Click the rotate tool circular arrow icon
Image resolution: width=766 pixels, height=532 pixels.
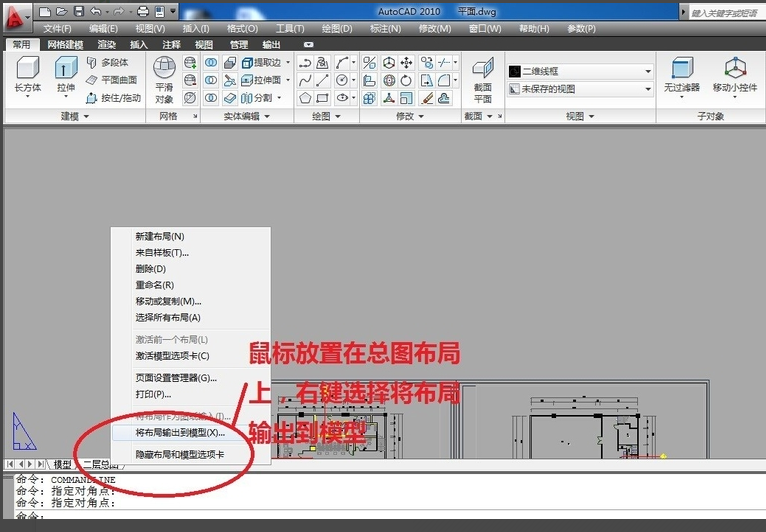(406, 80)
